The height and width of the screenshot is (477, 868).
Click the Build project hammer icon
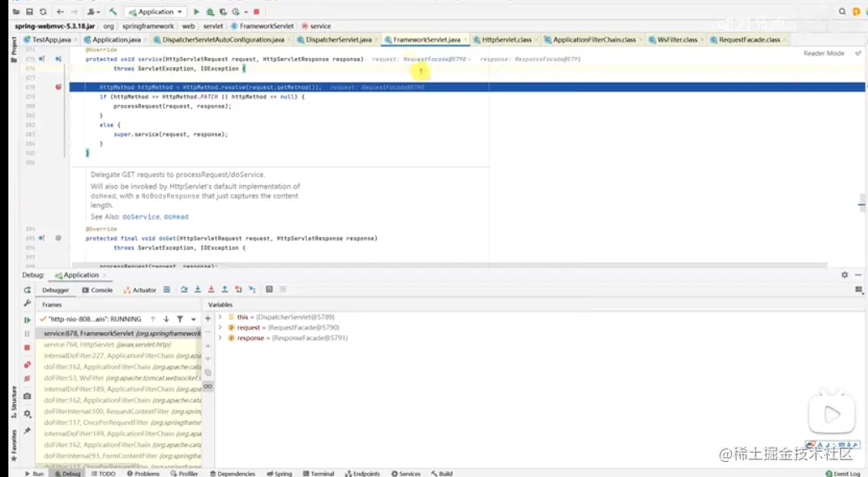click(x=113, y=12)
